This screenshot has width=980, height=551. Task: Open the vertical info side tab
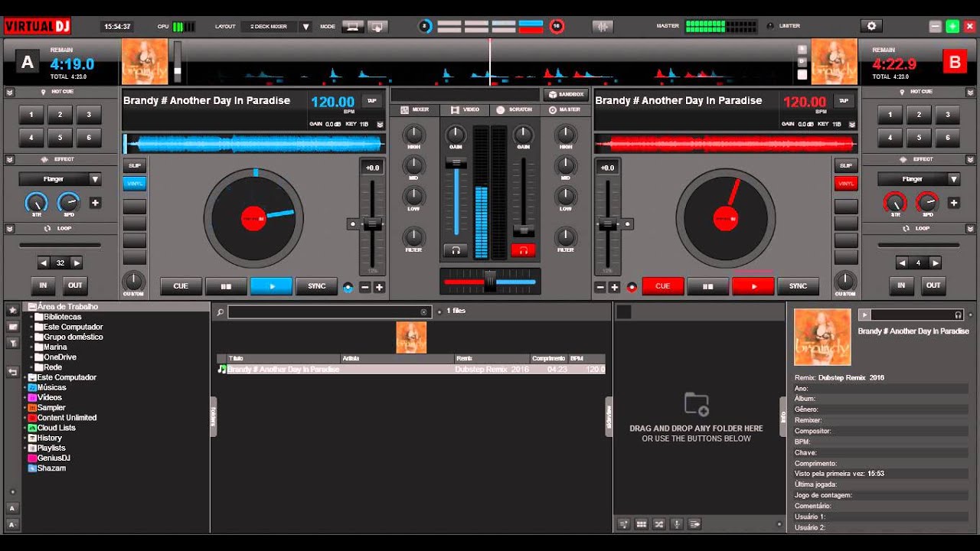(x=783, y=417)
